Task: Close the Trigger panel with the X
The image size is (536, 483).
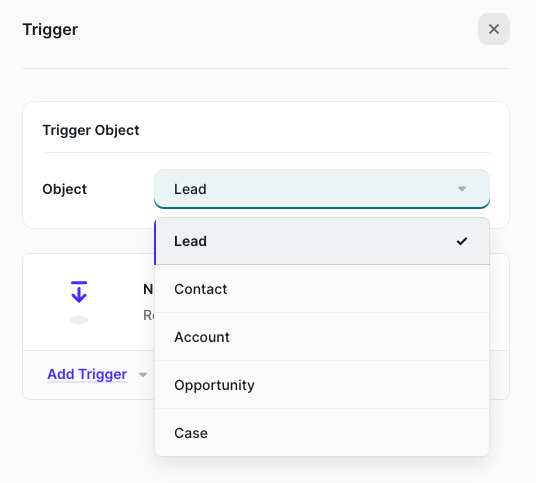Action: pos(494,29)
